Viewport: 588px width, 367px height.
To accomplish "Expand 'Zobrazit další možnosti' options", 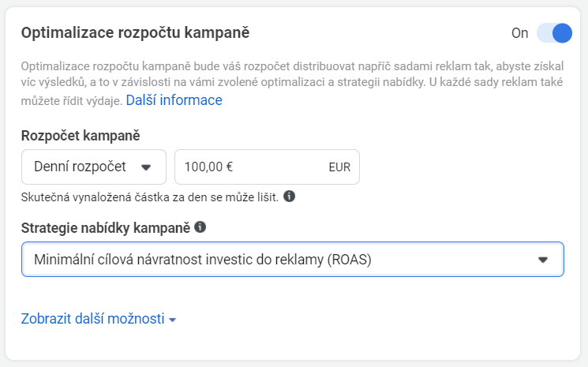I will click(x=93, y=319).
